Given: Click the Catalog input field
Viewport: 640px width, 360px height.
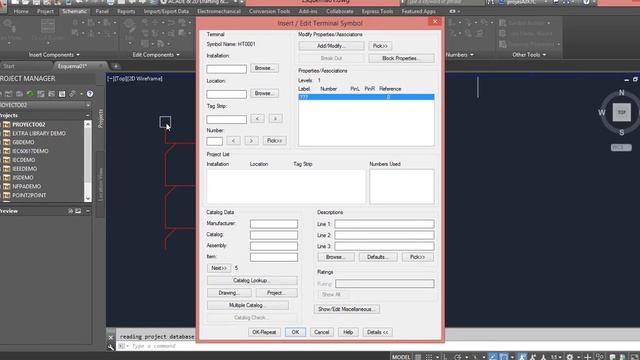Looking at the screenshot, I should (274, 235).
